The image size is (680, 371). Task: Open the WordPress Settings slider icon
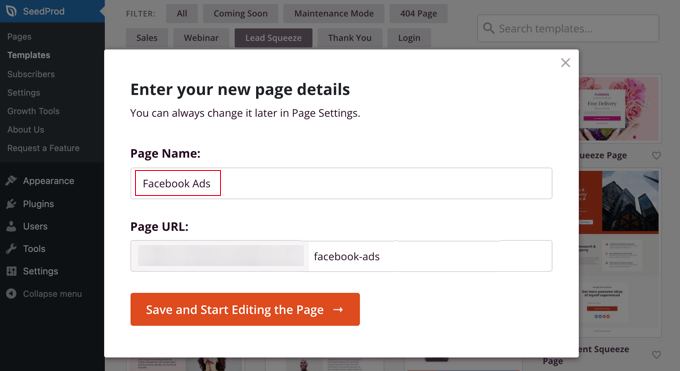tap(11, 271)
